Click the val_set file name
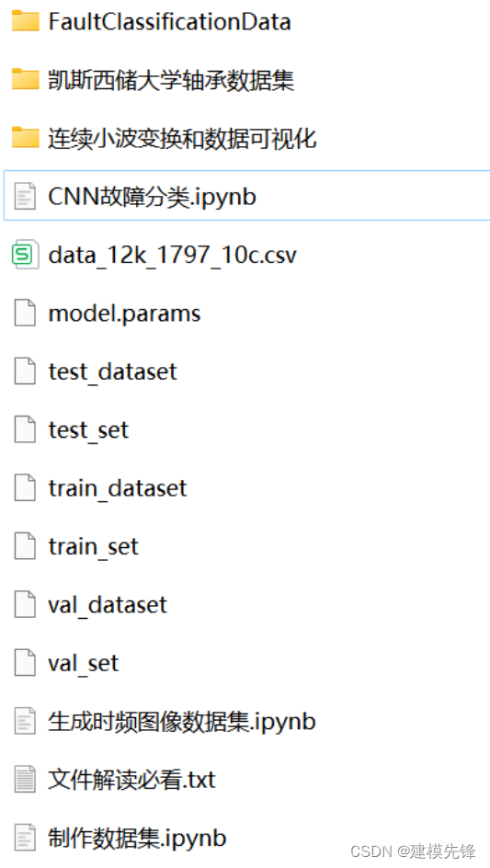Image resolution: width=490 pixels, height=868 pixels. (x=84, y=663)
